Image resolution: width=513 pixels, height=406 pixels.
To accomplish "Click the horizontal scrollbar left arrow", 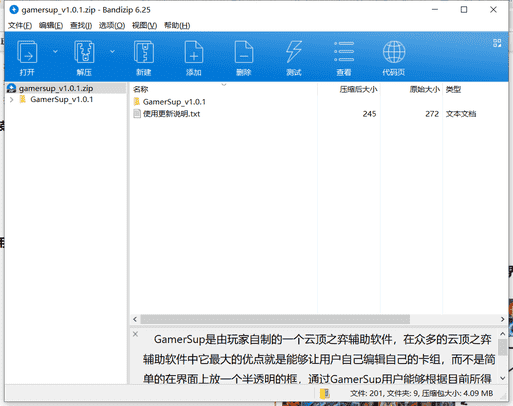I will pos(135,319).
